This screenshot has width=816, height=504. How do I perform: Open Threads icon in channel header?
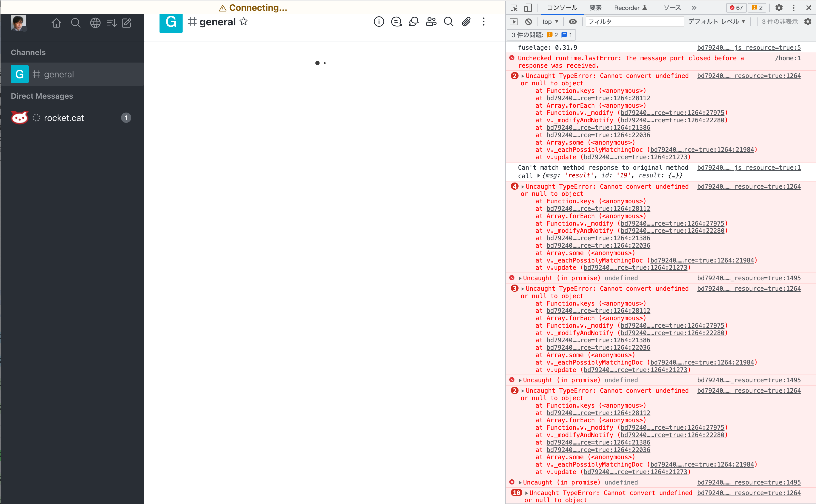coord(396,22)
